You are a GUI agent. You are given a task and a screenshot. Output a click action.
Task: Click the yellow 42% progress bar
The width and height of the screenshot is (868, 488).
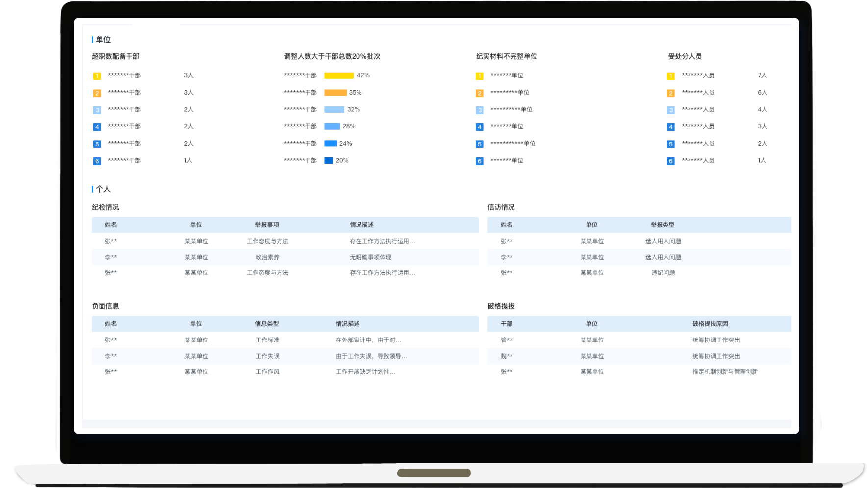tap(339, 75)
